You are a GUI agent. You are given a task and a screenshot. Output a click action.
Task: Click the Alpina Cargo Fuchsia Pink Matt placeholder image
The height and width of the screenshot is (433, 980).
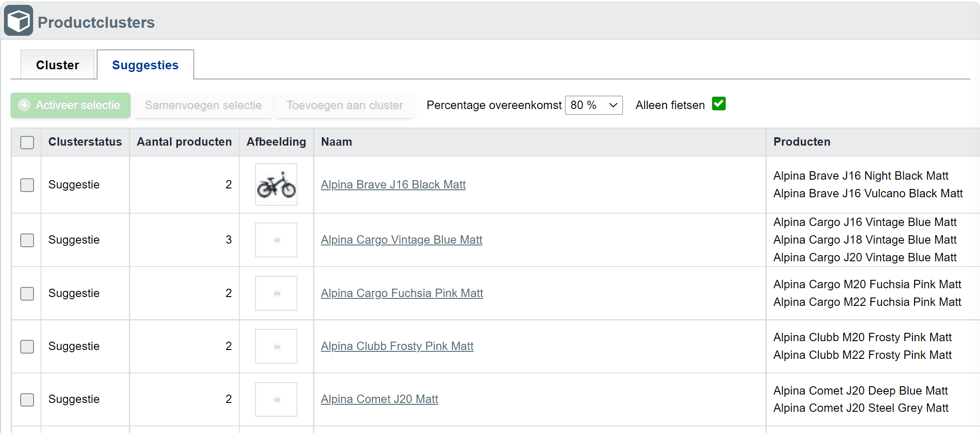276,293
